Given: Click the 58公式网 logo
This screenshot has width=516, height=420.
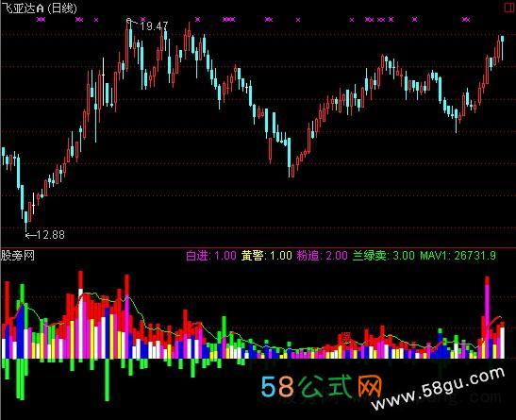Looking at the screenshot, I should click(x=321, y=386).
